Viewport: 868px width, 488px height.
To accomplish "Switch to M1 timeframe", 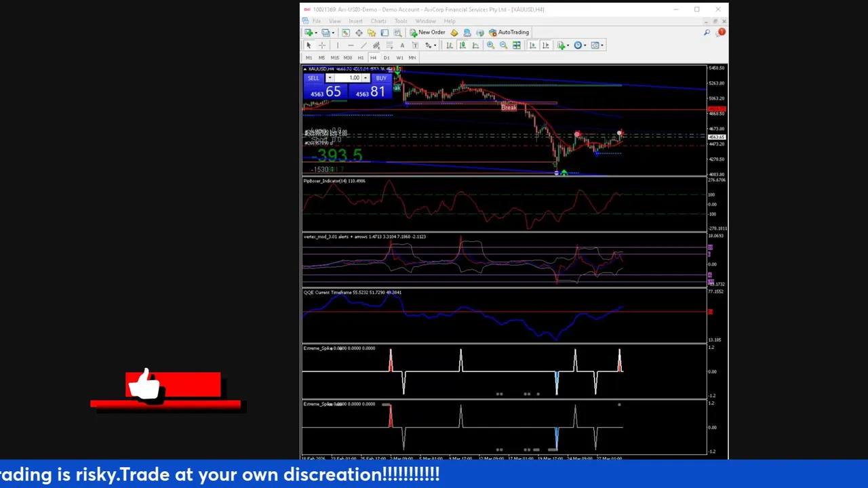I will [x=309, y=58].
